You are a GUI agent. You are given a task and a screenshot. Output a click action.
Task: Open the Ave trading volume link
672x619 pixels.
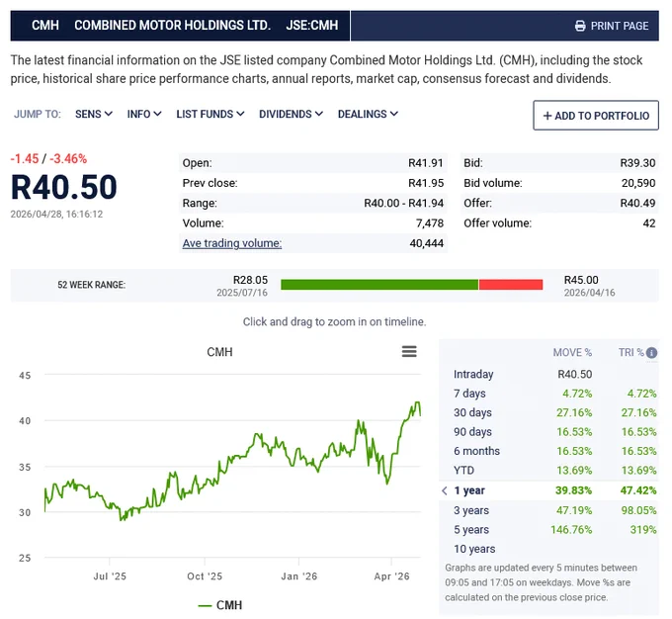coord(232,243)
